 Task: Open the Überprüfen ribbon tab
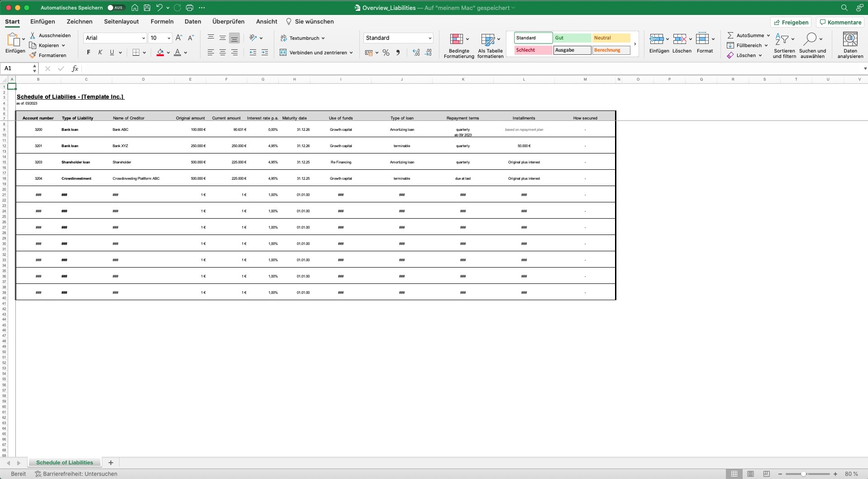(x=228, y=21)
